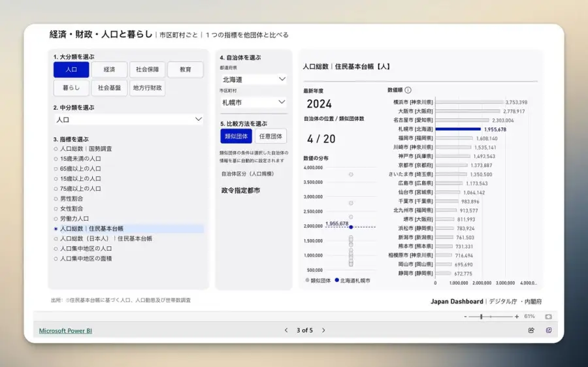Select 人口集中地区の人口 indicator

pos(83,249)
